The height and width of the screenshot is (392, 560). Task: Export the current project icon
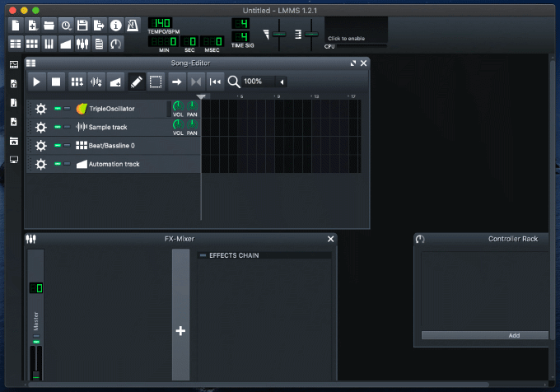coord(99,26)
